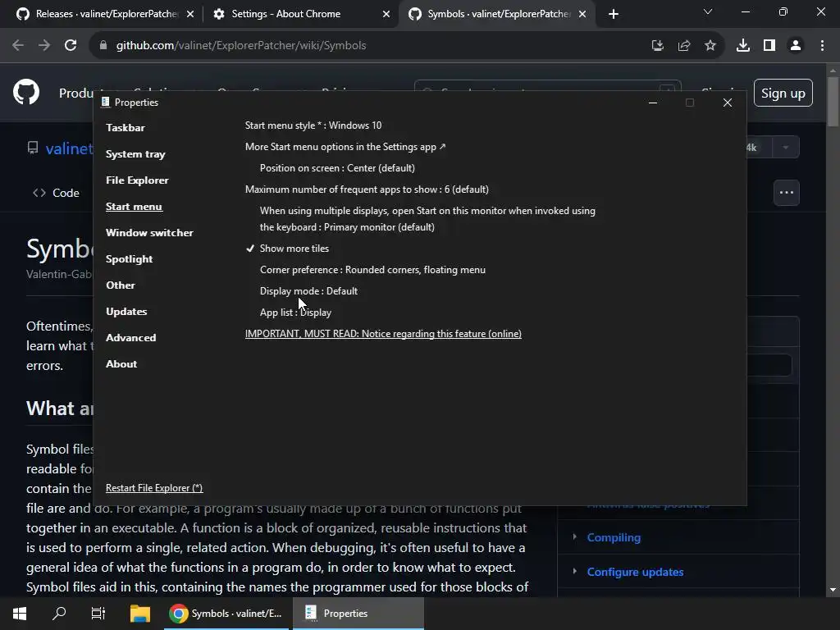The width and height of the screenshot is (840, 630).
Task: Click the GitHub Octocat logo on the page
Action: pyautogui.click(x=25, y=92)
